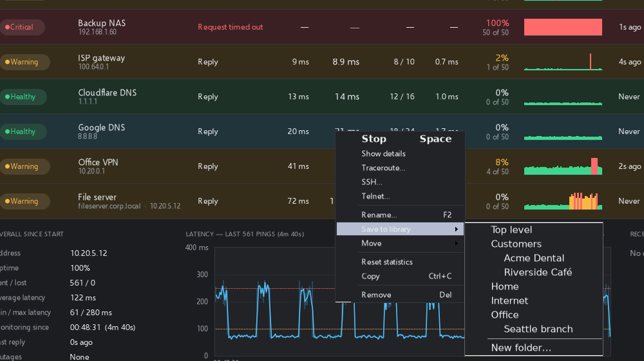
Task: Click ISP gateway latency sparkline
Action: [x=563, y=62]
